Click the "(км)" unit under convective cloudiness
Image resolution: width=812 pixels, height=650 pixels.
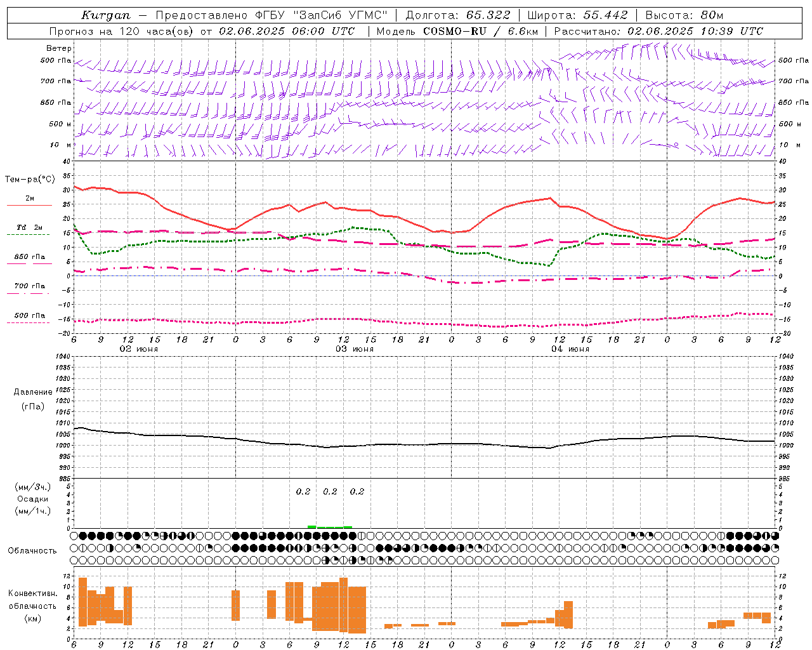[33, 618]
